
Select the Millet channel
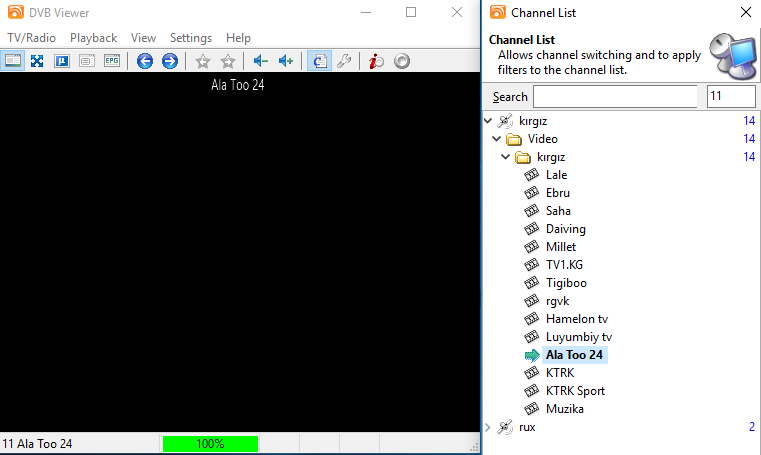(x=561, y=246)
